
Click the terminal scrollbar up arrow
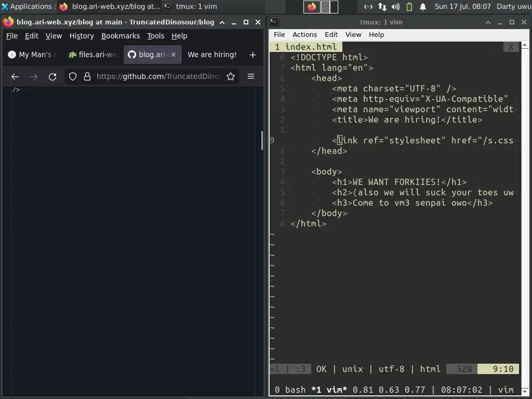(x=525, y=45)
